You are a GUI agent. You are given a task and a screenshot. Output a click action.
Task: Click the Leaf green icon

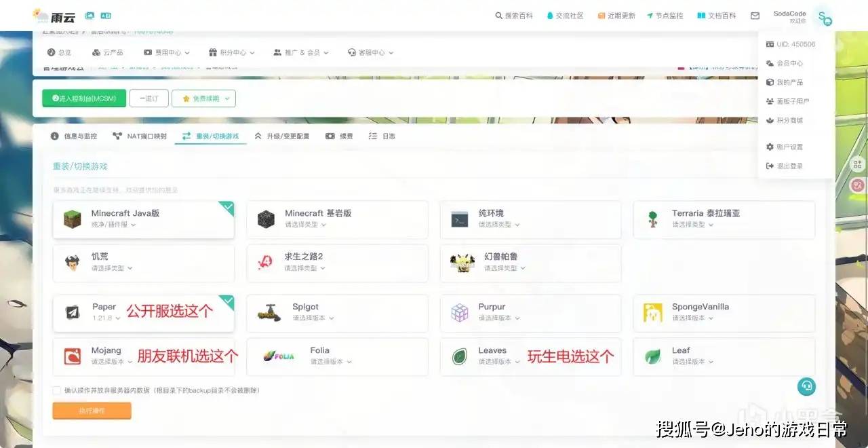653,356
